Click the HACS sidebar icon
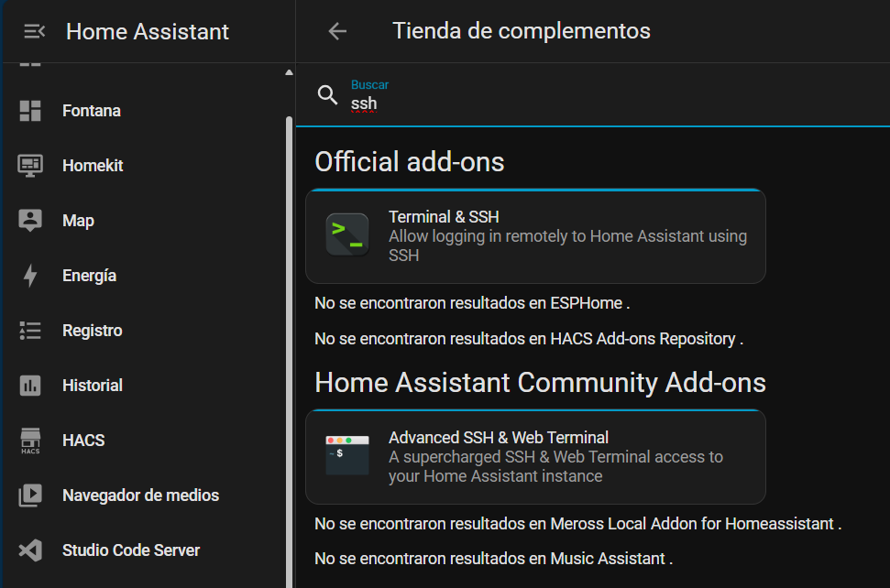 pyautogui.click(x=30, y=440)
